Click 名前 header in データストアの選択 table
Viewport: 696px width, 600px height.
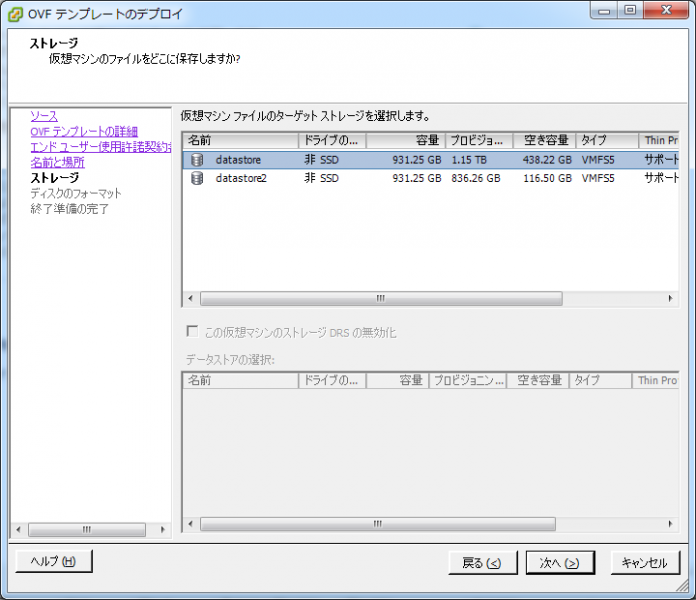[241, 380]
